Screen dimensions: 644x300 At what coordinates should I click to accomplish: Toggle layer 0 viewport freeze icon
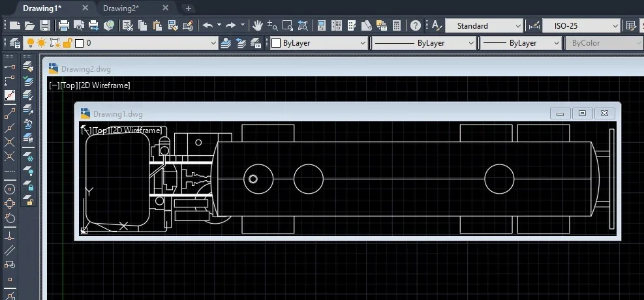[55, 42]
